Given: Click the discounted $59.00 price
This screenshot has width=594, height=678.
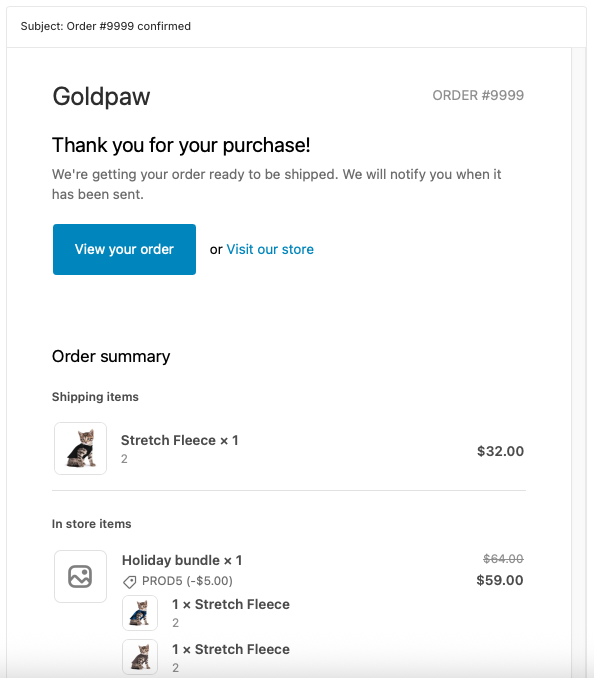Looking at the screenshot, I should [x=500, y=580].
